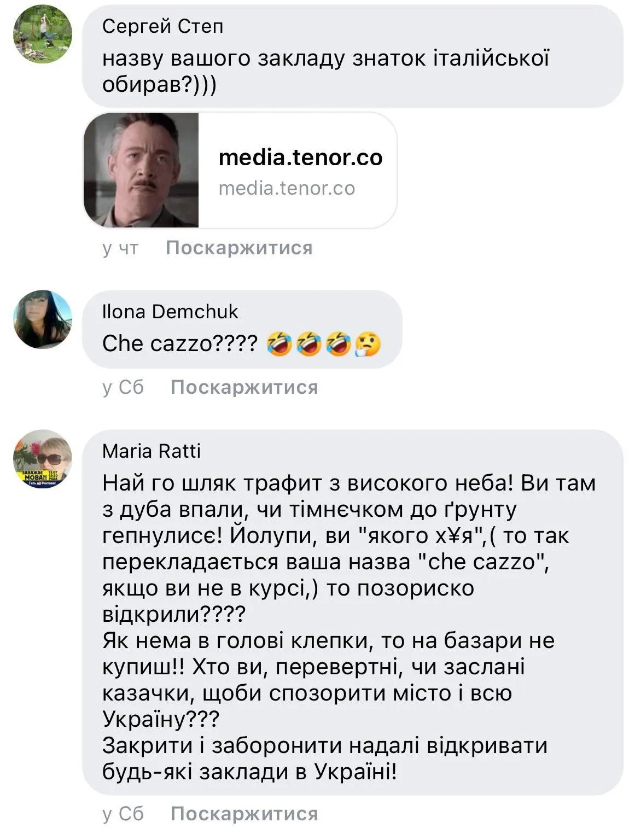Click the first laughing emoji in Ilona's comment
The width and height of the screenshot is (629, 840).
279,344
